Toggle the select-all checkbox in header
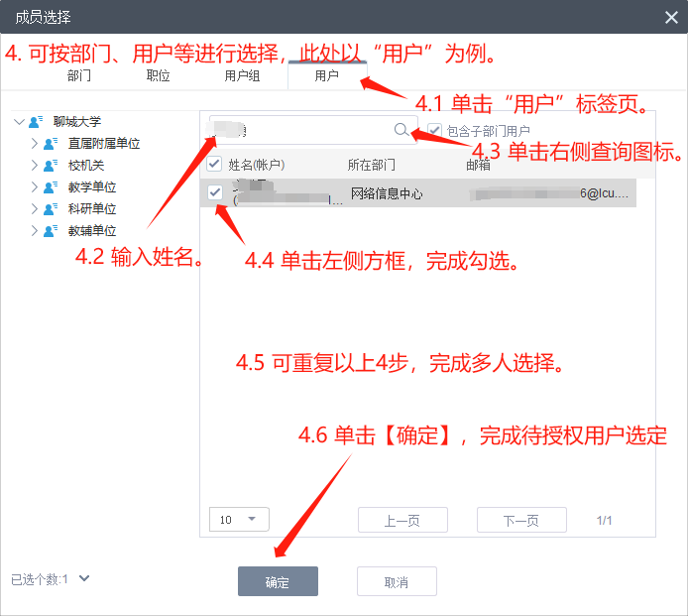 (214, 165)
